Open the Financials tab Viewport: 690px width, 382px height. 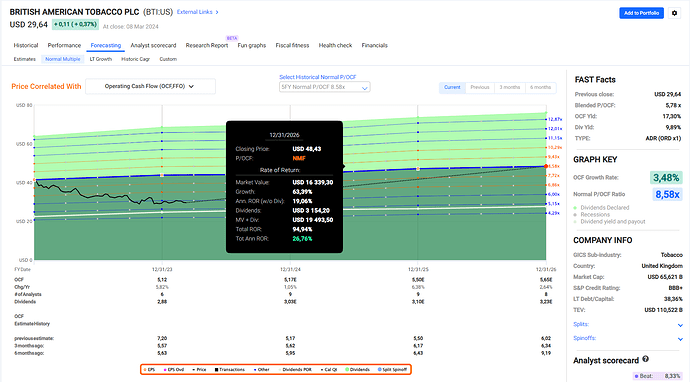coord(374,45)
